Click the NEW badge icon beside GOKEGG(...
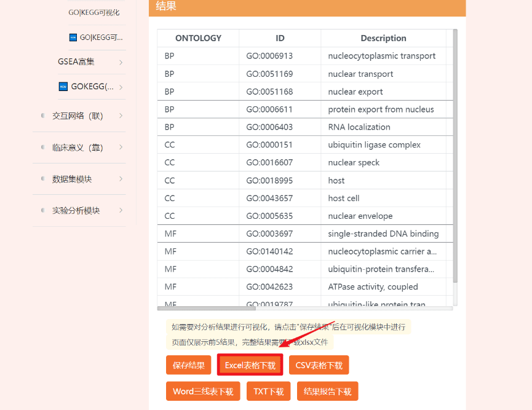The width and height of the screenshot is (532, 410). [x=63, y=87]
